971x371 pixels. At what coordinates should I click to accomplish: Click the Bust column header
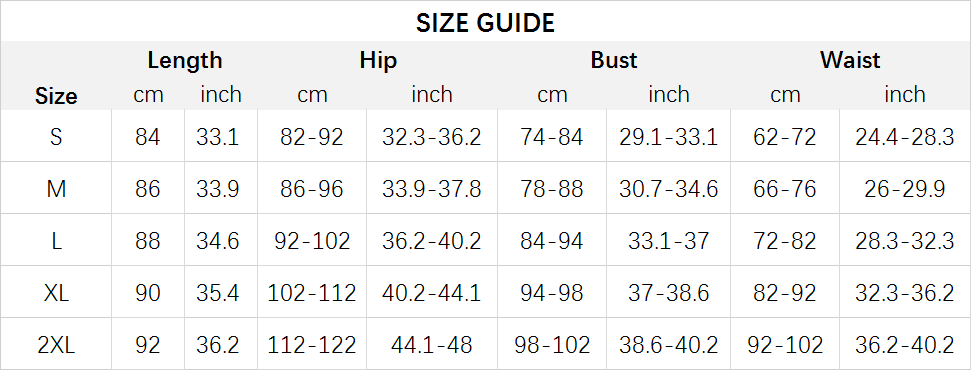pos(614,60)
